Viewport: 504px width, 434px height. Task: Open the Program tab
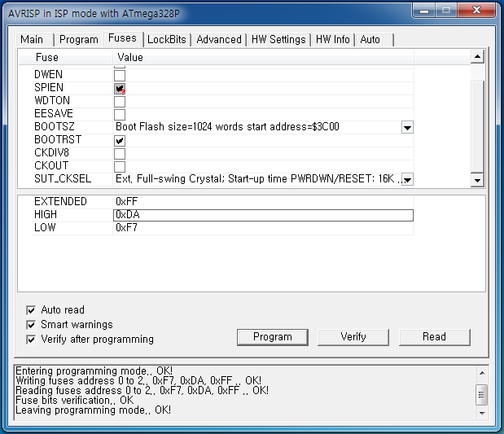pos(79,40)
